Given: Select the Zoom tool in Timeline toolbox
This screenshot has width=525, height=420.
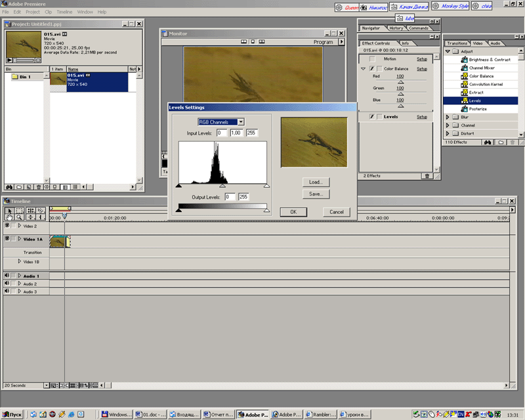Looking at the screenshot, I should click(x=20, y=217).
